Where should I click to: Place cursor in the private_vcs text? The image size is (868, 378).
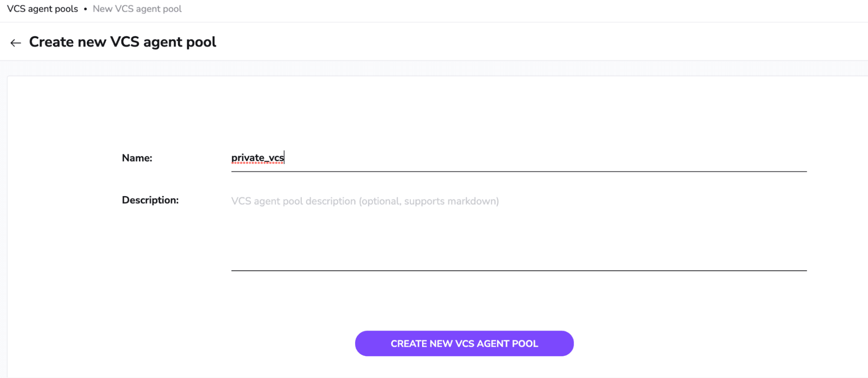tap(257, 158)
